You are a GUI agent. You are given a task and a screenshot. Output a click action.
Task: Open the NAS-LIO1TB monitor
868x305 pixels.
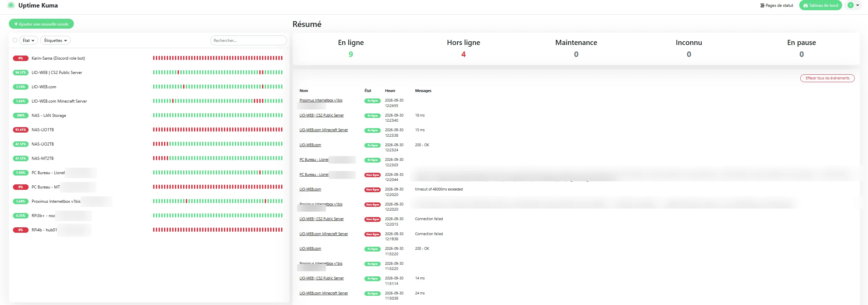149,130
